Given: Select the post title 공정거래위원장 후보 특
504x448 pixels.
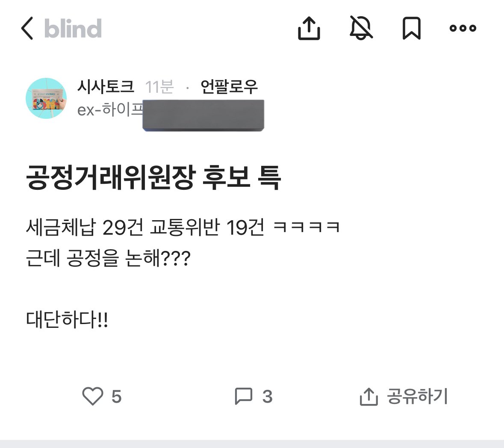Looking at the screenshot, I should click(153, 177).
